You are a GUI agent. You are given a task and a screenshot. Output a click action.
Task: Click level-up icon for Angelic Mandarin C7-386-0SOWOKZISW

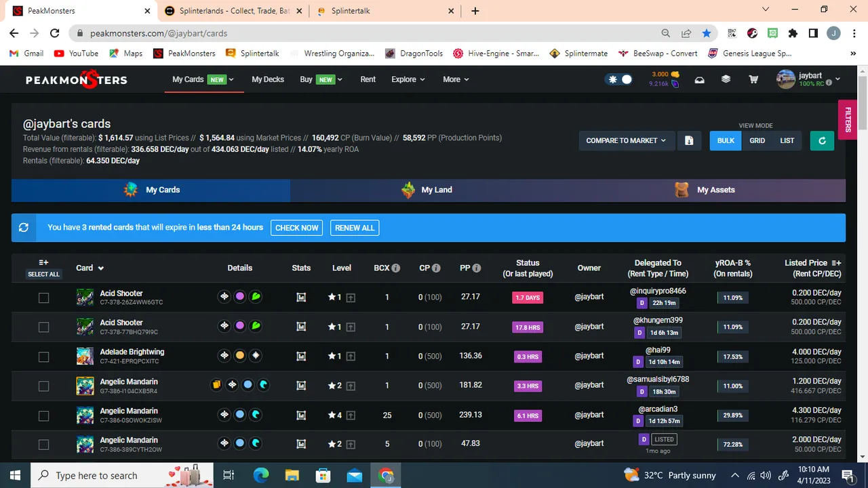click(x=351, y=415)
